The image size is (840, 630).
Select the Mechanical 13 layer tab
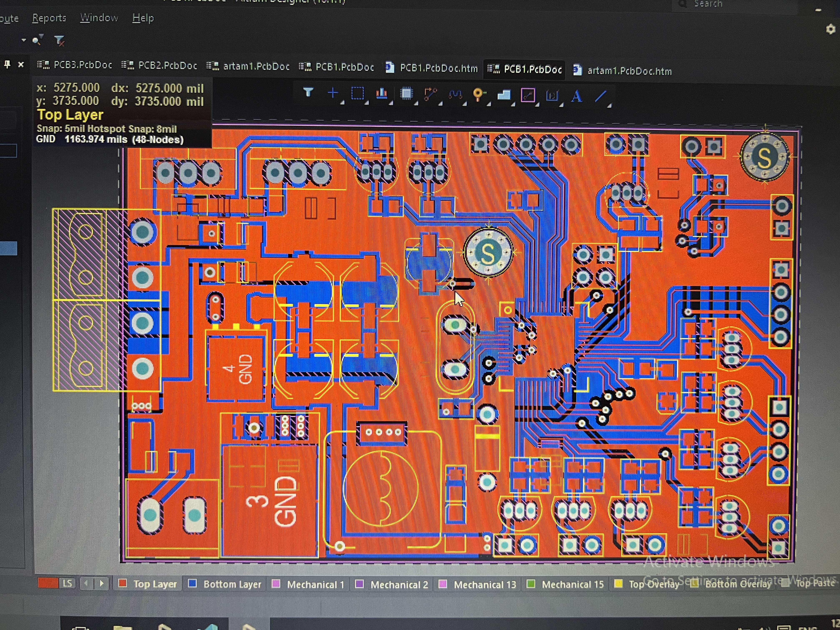click(478, 584)
